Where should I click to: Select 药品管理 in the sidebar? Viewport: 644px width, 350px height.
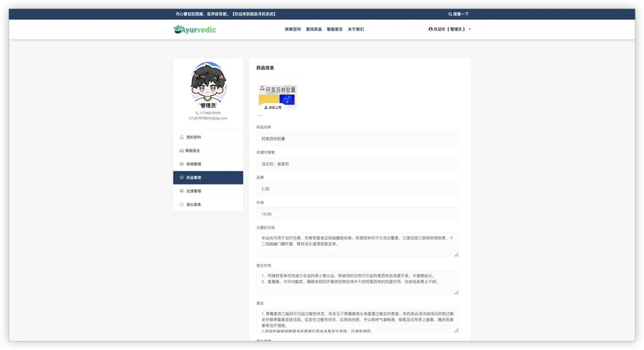208,177
